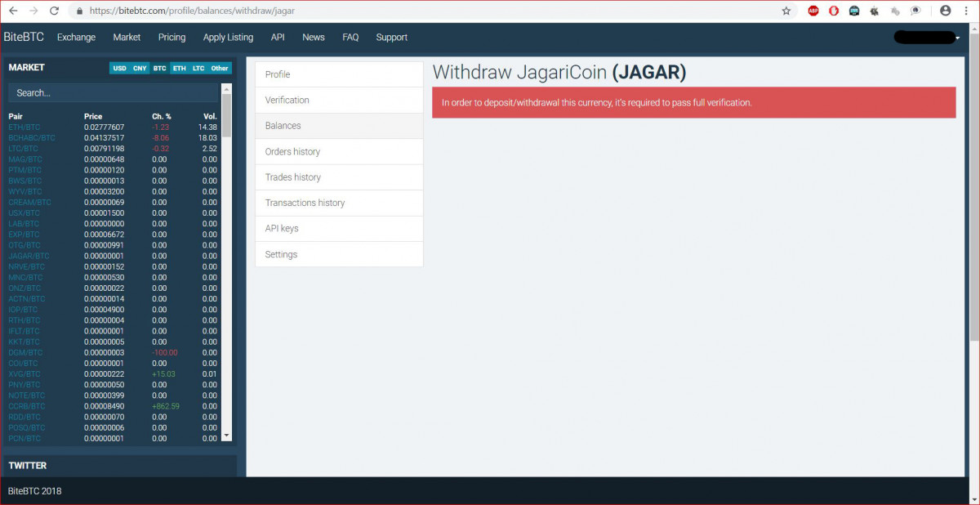Click the Price column header
This screenshot has height=505, width=980.
93,117
